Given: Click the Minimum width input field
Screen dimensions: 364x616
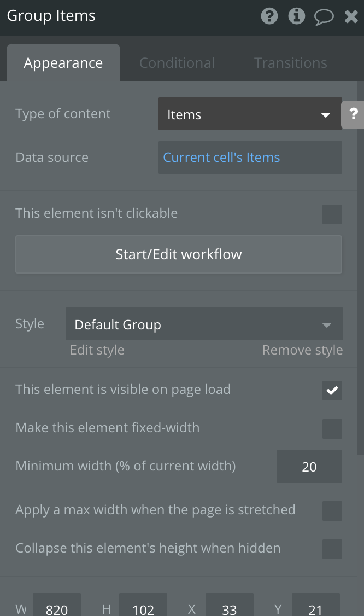Looking at the screenshot, I should (309, 467).
